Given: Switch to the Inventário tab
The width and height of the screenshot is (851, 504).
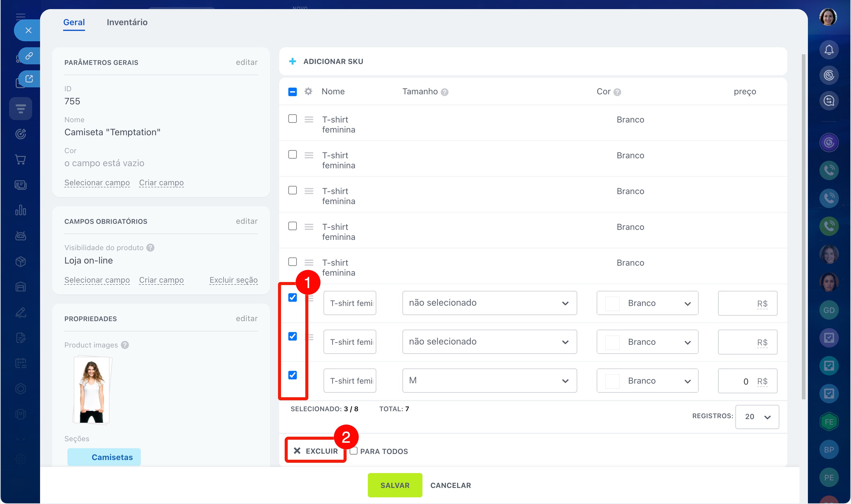Looking at the screenshot, I should point(127,22).
